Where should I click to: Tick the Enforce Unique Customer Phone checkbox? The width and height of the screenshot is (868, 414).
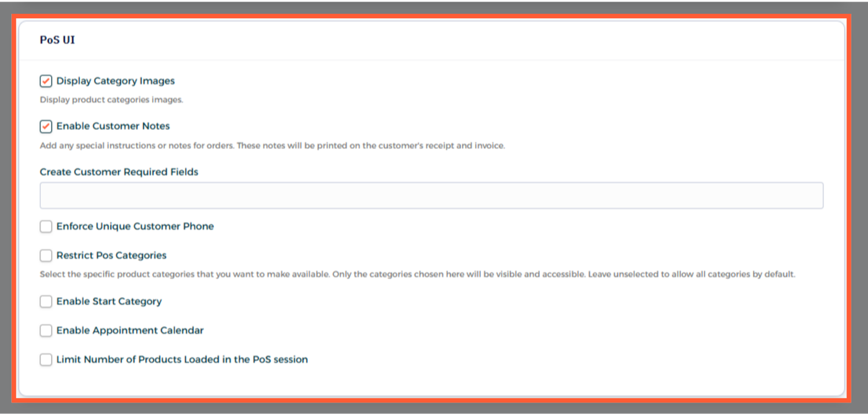pyautogui.click(x=46, y=226)
